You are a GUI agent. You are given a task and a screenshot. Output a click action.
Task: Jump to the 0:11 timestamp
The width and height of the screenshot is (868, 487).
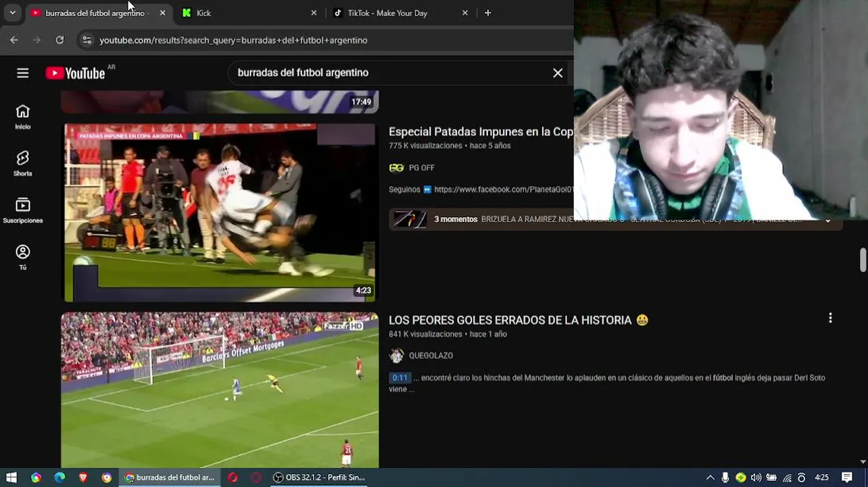(x=400, y=377)
